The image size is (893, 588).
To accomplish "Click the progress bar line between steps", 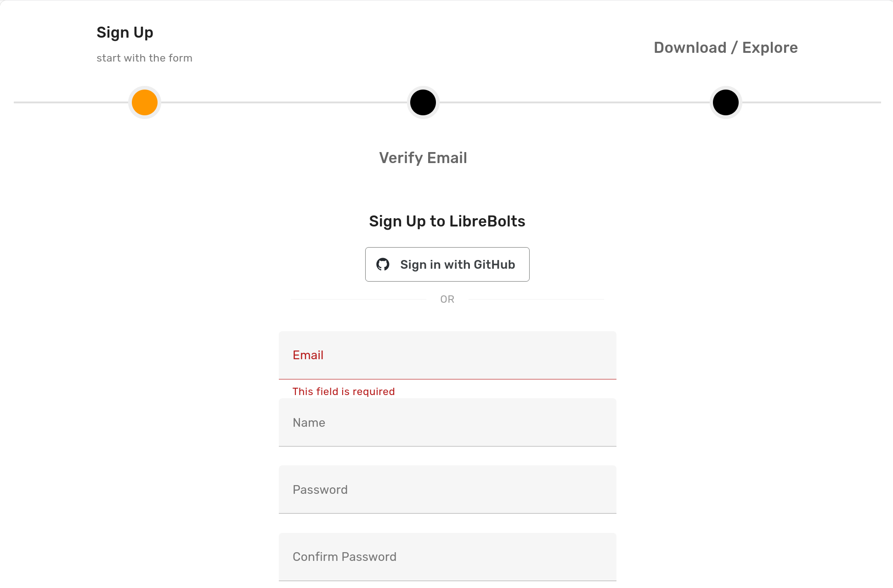I will [285, 102].
